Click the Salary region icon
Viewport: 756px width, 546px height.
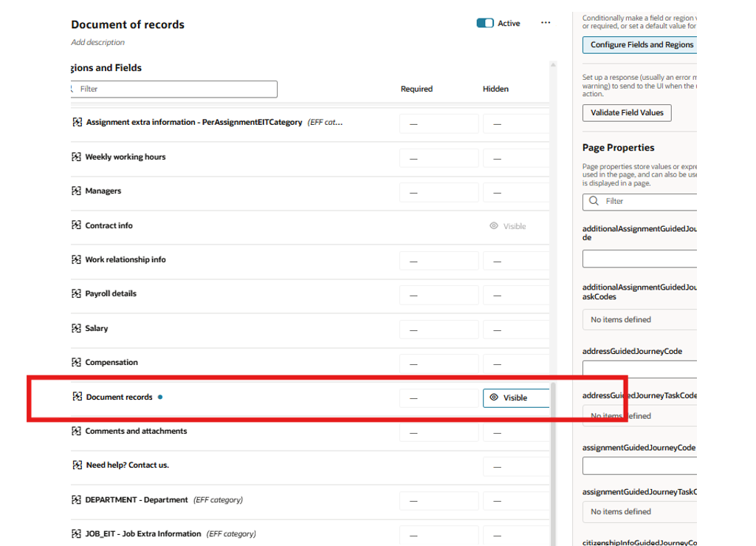pos(76,329)
